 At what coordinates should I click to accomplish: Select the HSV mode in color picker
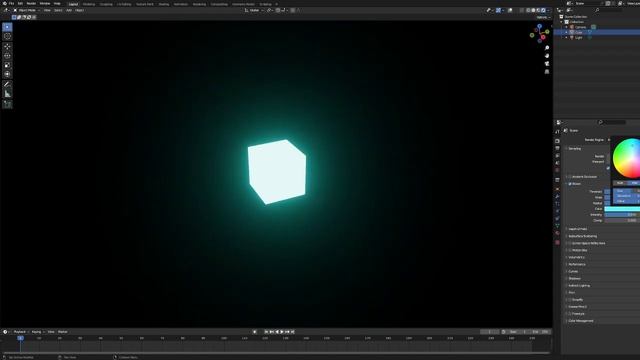633,183
